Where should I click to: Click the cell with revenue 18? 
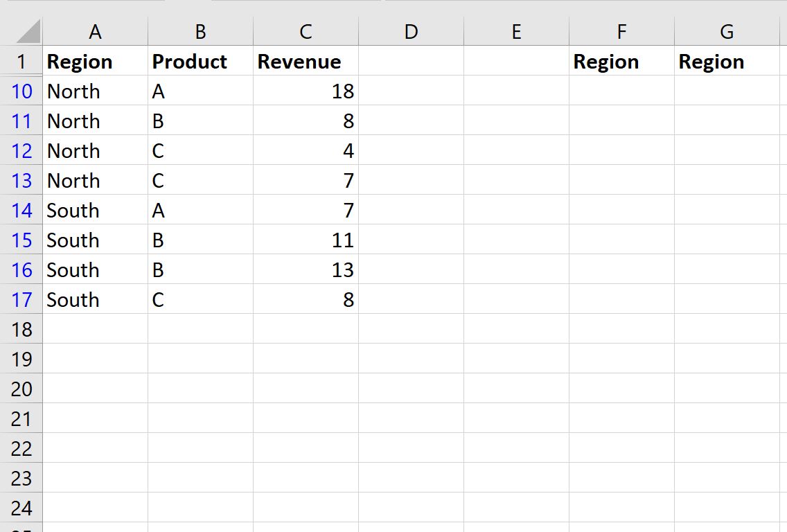[x=306, y=91]
